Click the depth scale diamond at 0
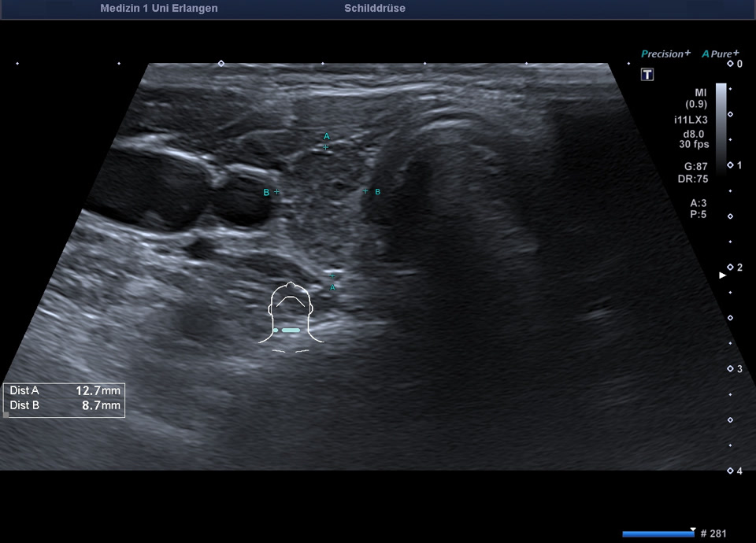Image resolution: width=756 pixels, height=543 pixels. coord(730,63)
